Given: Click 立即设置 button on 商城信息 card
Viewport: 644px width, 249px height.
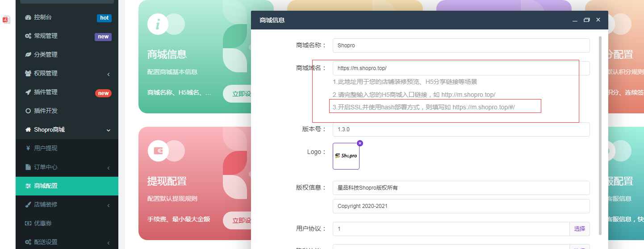Looking at the screenshot, I should [x=237, y=94].
